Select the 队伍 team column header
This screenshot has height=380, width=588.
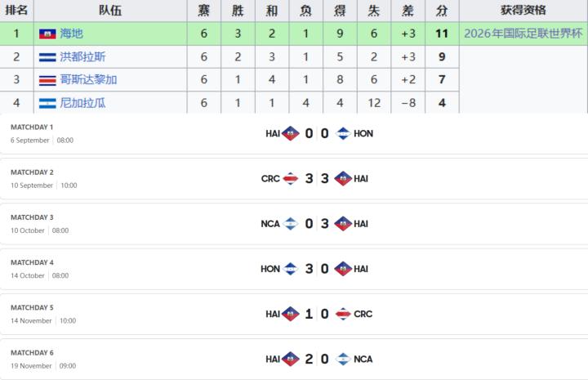[110, 11]
